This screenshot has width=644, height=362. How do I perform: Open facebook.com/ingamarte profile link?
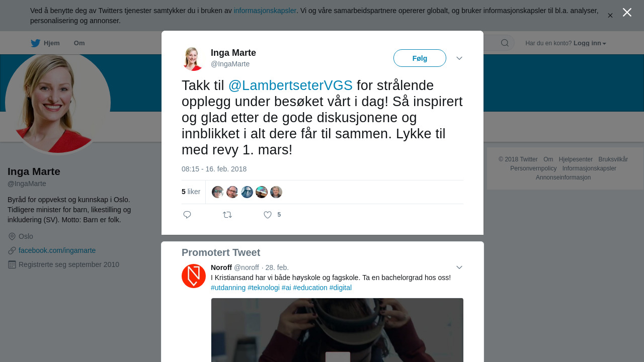point(57,250)
